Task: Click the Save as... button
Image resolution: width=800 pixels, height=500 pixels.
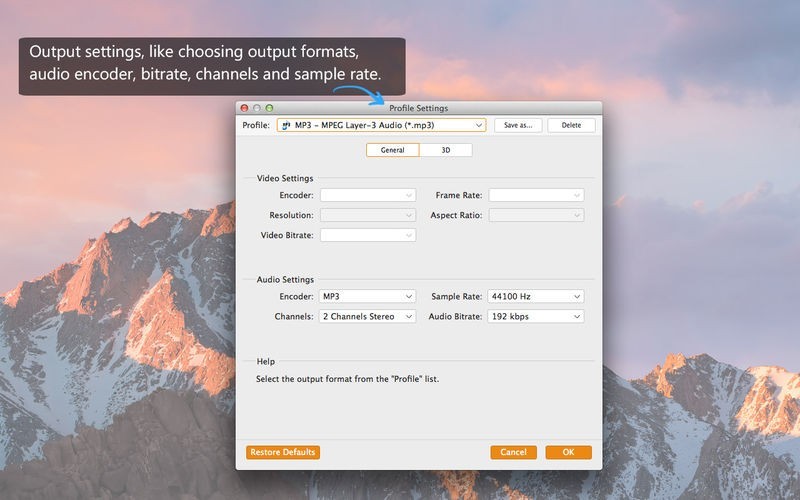Action: pos(518,126)
